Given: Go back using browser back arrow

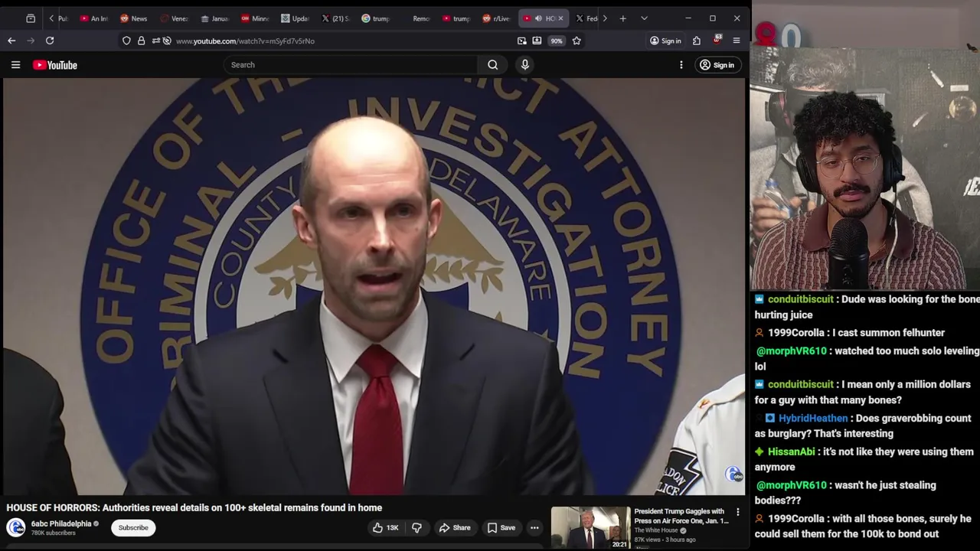Looking at the screenshot, I should (x=11, y=41).
